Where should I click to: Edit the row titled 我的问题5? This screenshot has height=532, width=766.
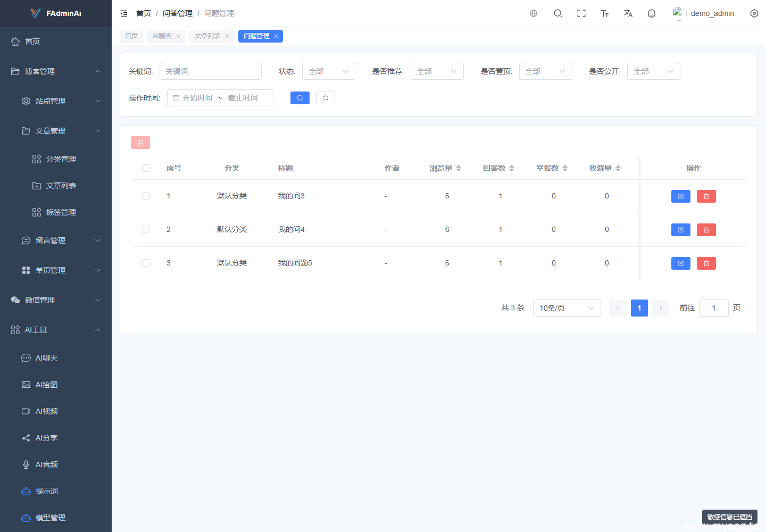tap(681, 263)
